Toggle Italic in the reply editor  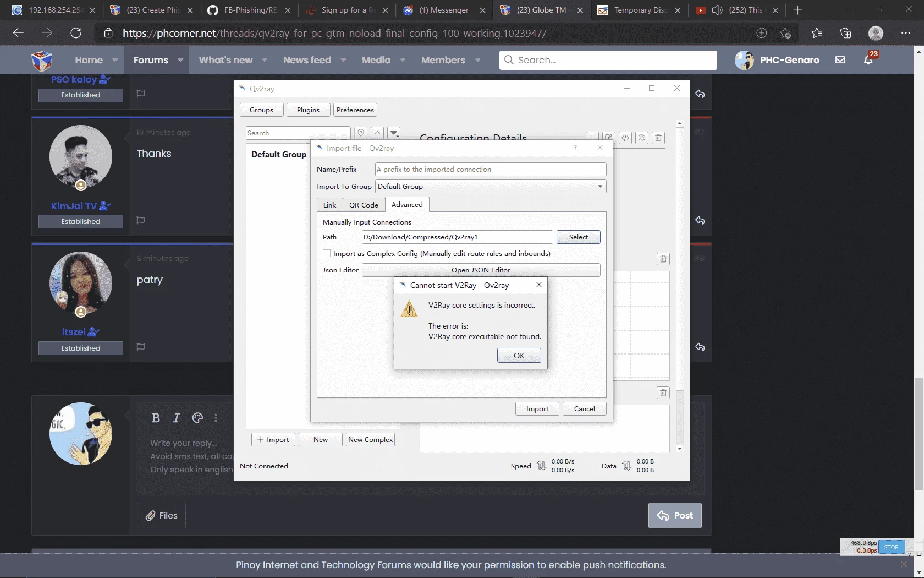click(x=177, y=418)
